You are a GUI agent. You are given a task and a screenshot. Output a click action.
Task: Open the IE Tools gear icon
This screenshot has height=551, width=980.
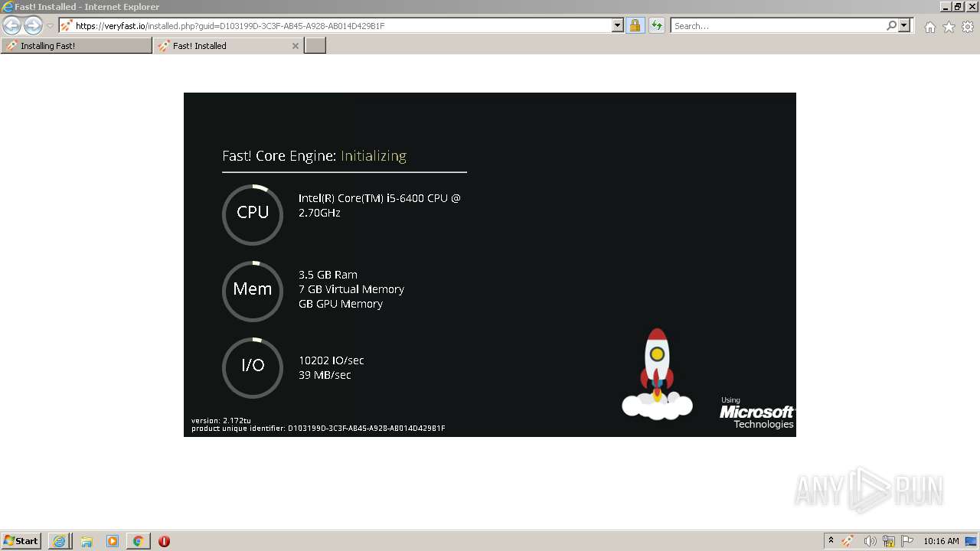968,27
